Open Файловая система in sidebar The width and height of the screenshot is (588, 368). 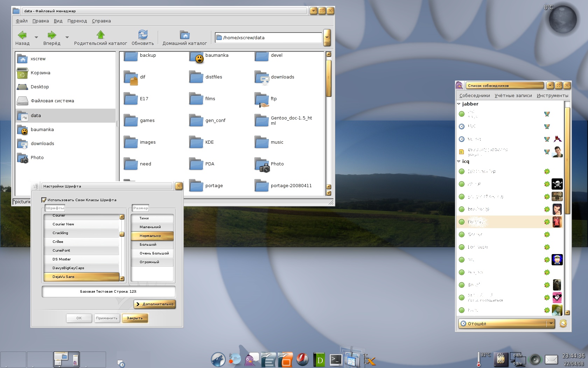click(x=65, y=101)
